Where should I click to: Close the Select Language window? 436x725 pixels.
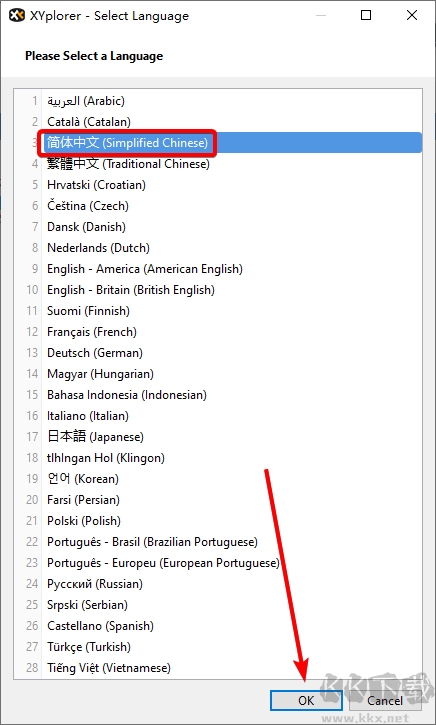[412, 16]
